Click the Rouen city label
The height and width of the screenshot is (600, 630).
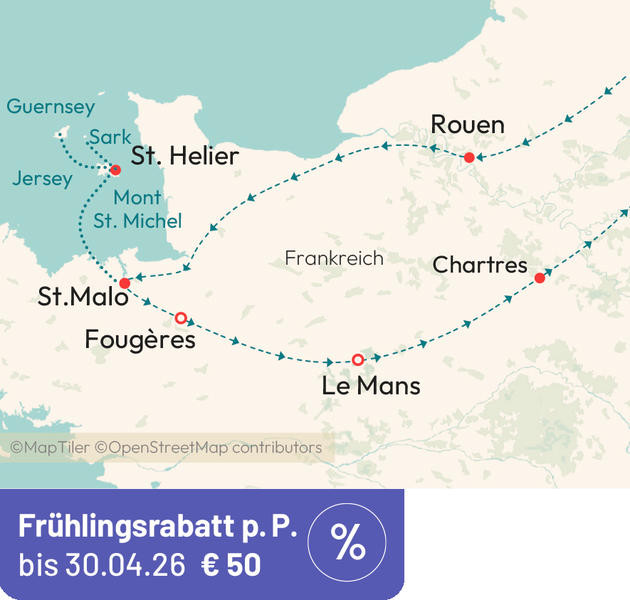pos(467,125)
